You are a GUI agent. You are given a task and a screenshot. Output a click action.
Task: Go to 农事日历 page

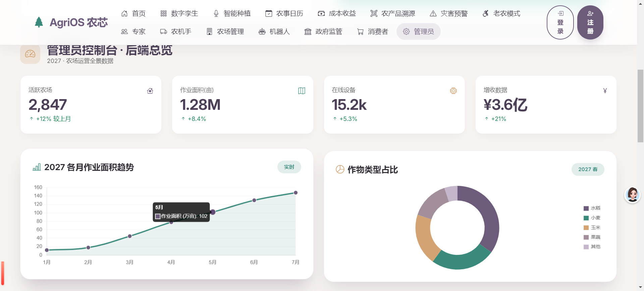[x=284, y=13]
